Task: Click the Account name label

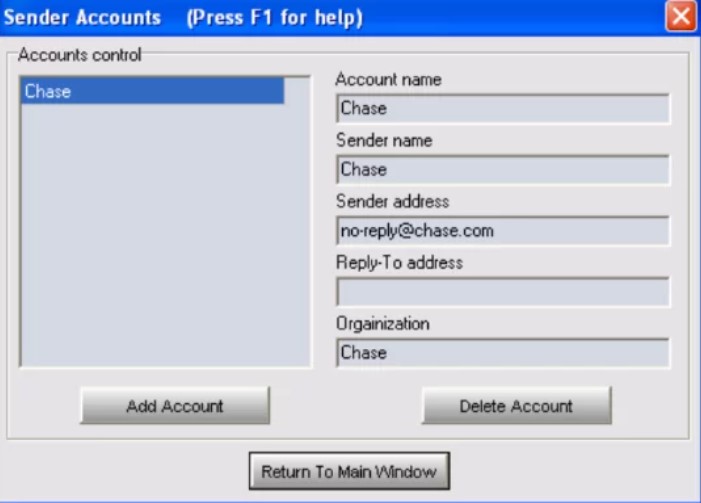Action: point(388,80)
